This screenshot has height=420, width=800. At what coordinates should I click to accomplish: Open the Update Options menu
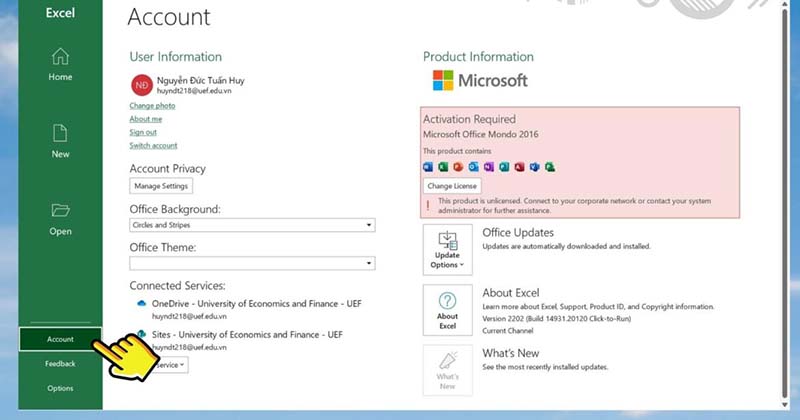pyautogui.click(x=447, y=250)
